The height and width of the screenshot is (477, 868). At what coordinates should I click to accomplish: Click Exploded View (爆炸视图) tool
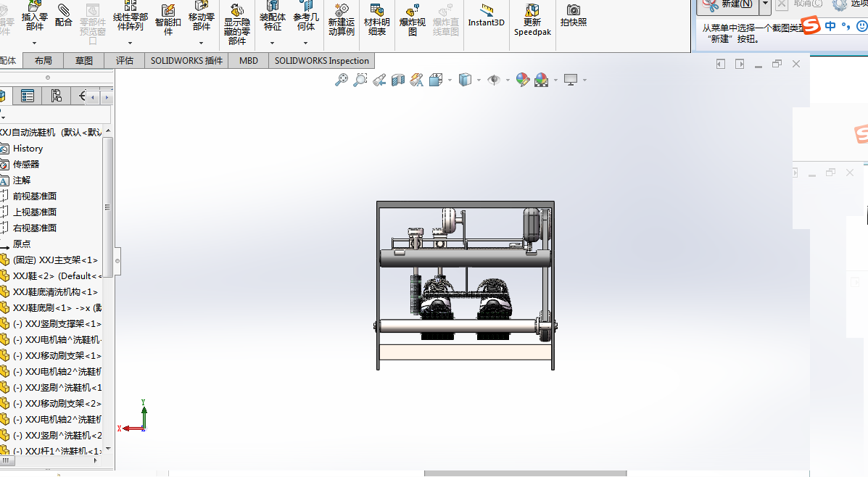(413, 20)
